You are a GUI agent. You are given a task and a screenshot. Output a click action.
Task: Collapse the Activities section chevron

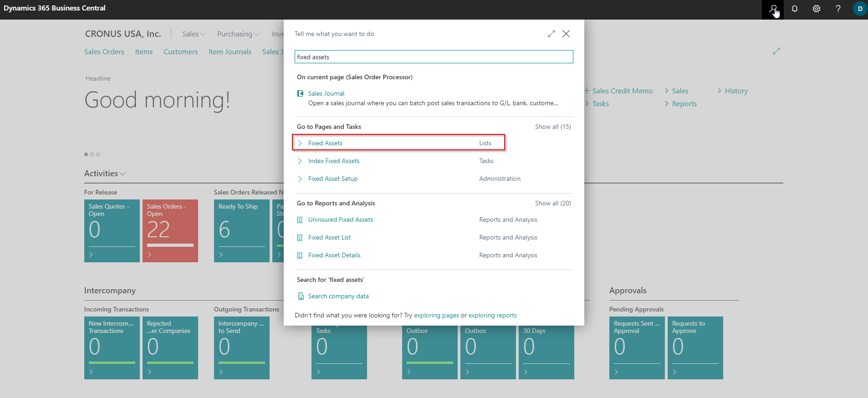click(123, 174)
